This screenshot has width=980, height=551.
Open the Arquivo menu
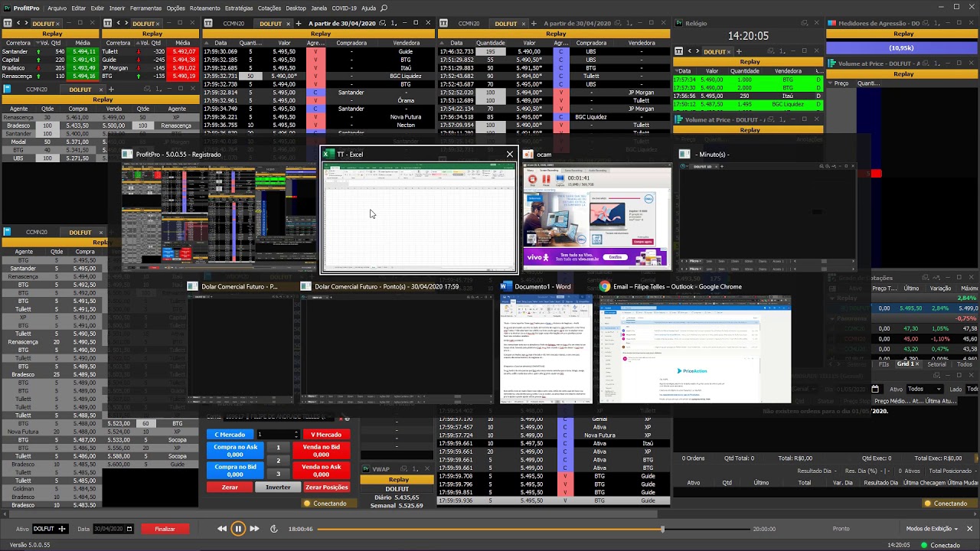tap(57, 8)
